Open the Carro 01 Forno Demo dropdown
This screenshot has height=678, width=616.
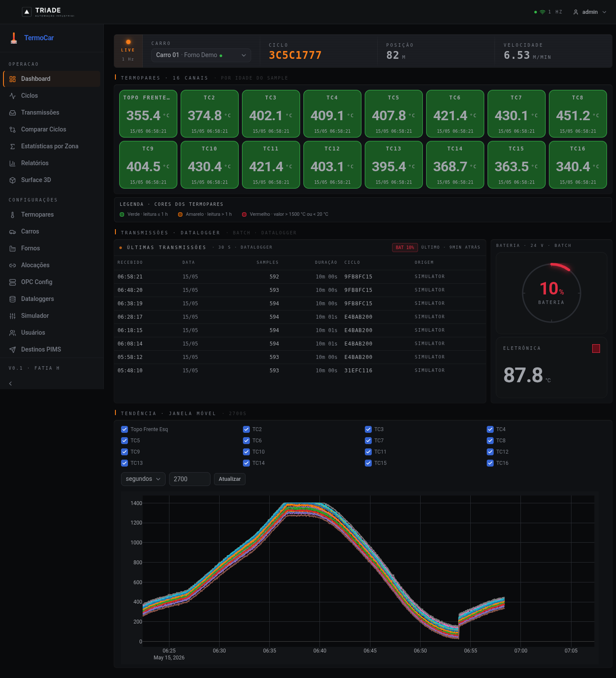point(201,55)
